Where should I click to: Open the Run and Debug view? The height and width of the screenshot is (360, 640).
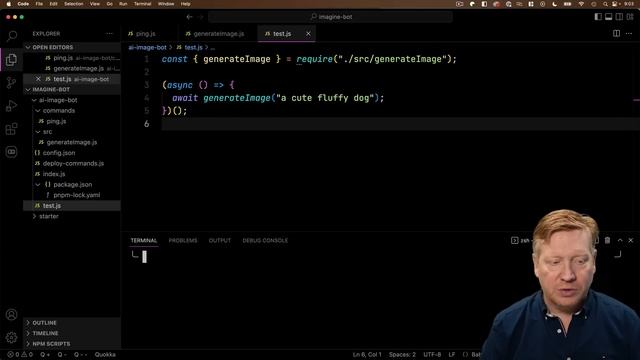click(11, 106)
